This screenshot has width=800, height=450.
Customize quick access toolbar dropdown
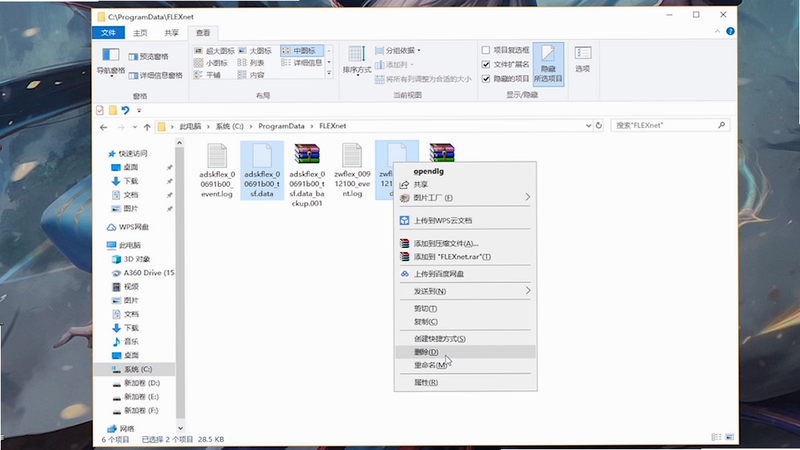tap(139, 110)
